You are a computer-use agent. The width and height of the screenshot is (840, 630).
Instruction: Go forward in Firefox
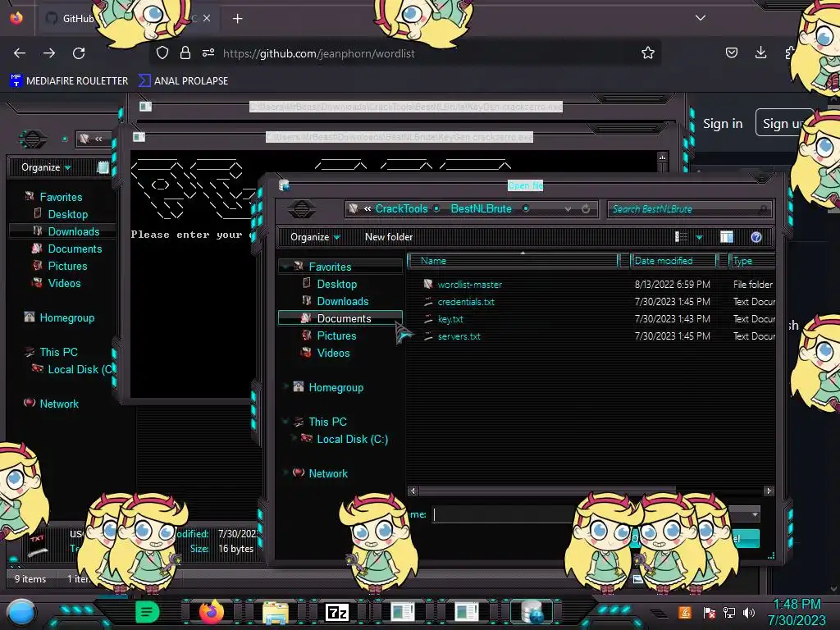tap(49, 53)
